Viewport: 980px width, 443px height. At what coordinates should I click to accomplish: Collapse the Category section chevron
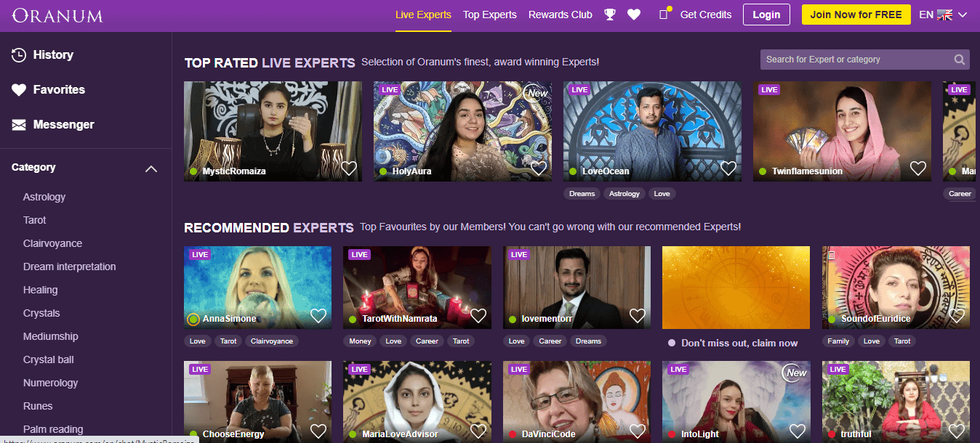pos(151,168)
